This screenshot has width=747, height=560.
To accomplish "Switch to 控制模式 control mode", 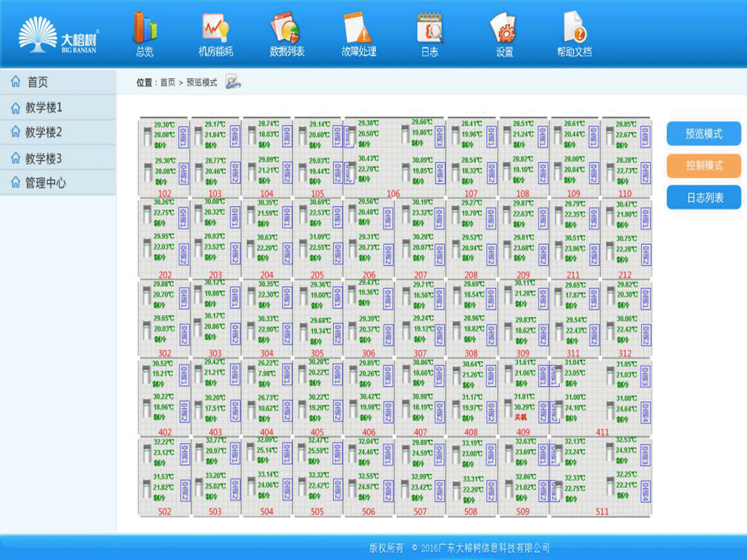I will tap(704, 166).
